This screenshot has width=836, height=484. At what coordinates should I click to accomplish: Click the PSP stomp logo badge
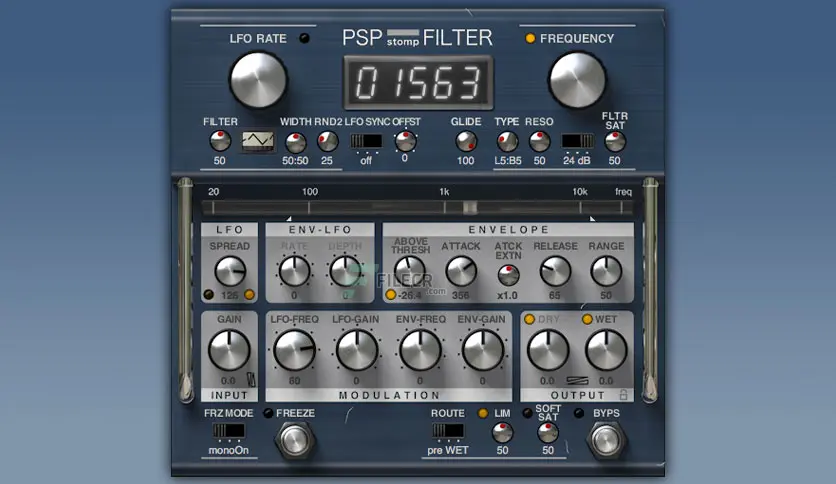(403, 39)
